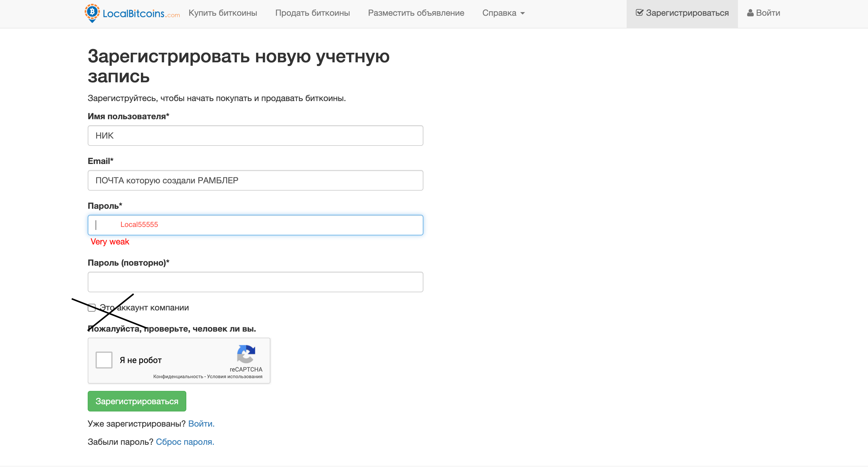This screenshot has height=475, width=868.
Task: Click the reCAPTCHA Конфиденциальность link
Action: coord(178,377)
